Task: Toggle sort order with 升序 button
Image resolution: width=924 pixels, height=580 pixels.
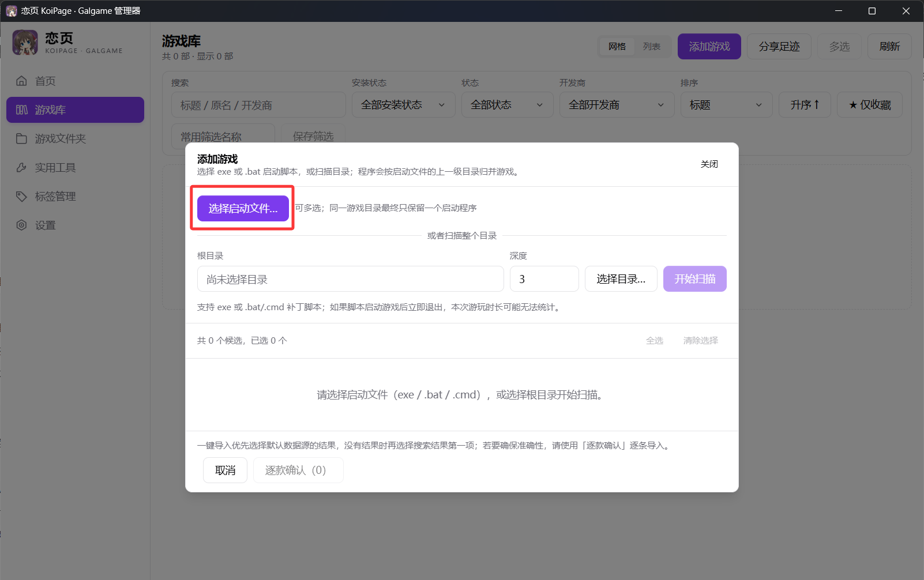Action: [805, 105]
